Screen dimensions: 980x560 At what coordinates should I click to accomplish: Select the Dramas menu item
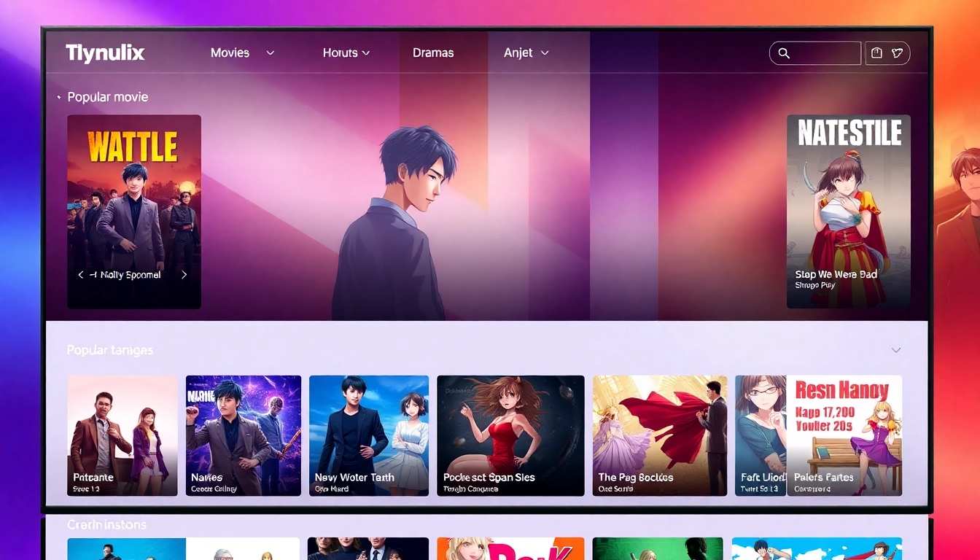(x=433, y=53)
